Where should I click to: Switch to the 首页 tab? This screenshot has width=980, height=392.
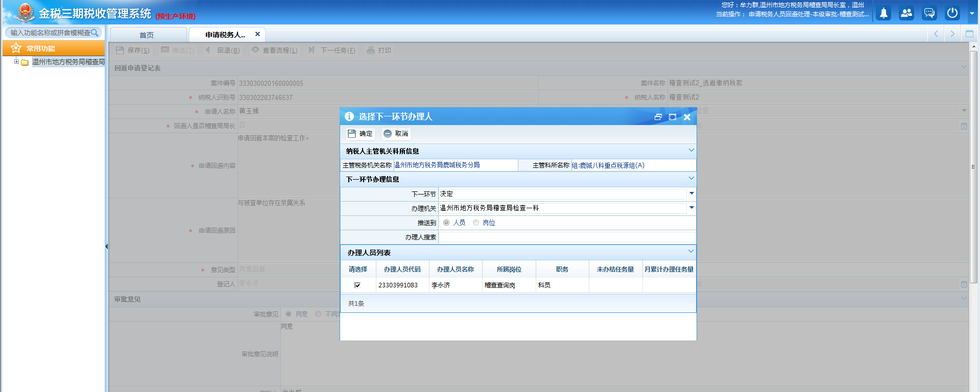coord(147,35)
